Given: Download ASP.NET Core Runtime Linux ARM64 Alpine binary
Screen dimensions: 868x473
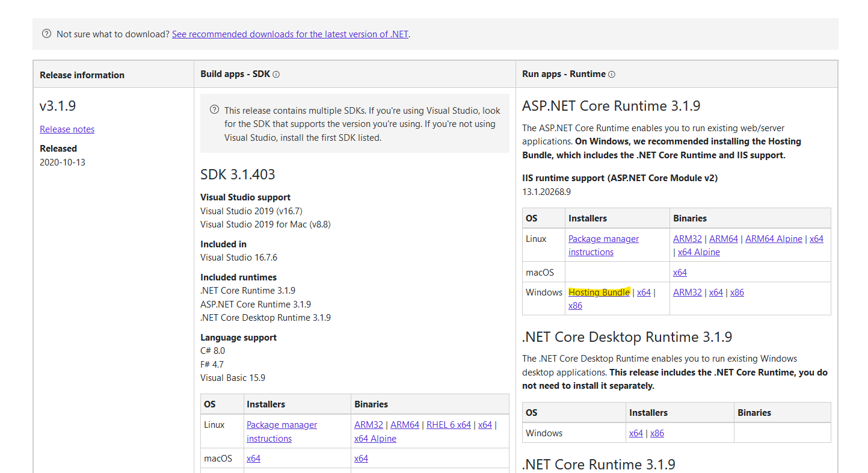Looking at the screenshot, I should (774, 239).
